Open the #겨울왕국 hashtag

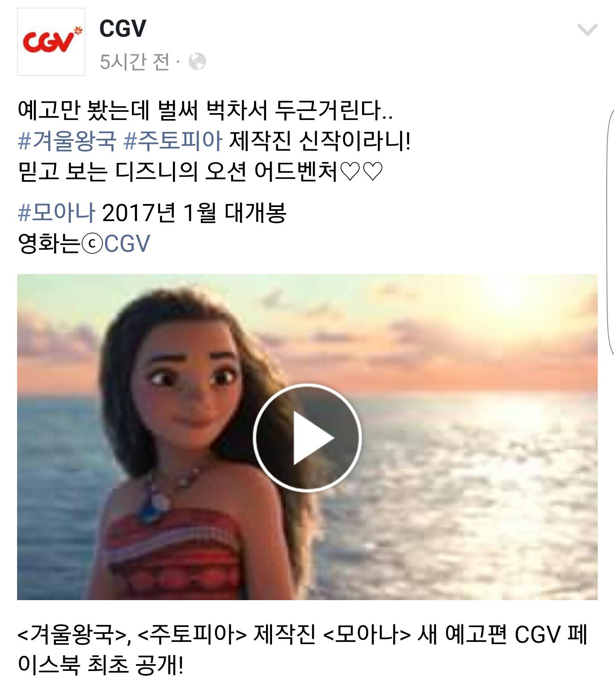[x=67, y=140]
